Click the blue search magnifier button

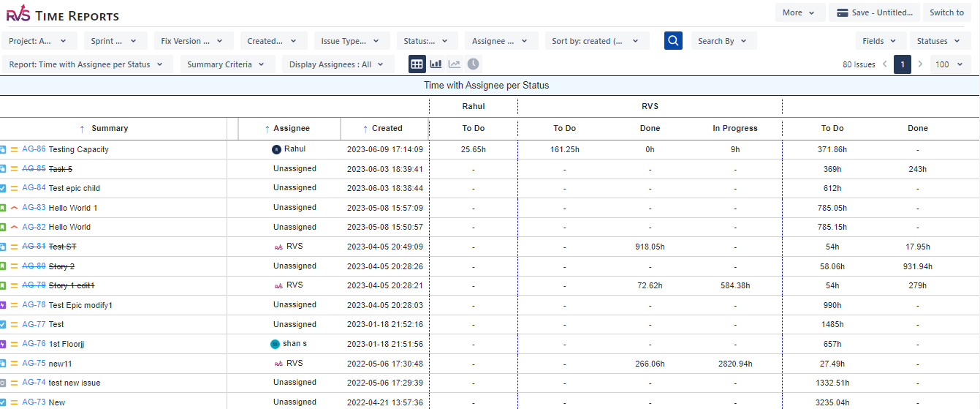(x=673, y=41)
